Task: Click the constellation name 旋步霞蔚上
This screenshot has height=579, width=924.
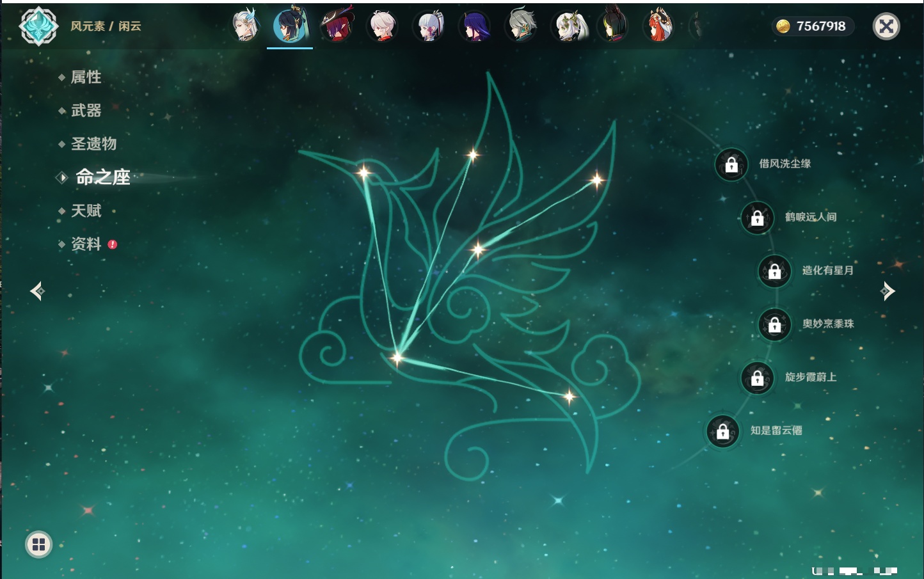Action: 811,377
